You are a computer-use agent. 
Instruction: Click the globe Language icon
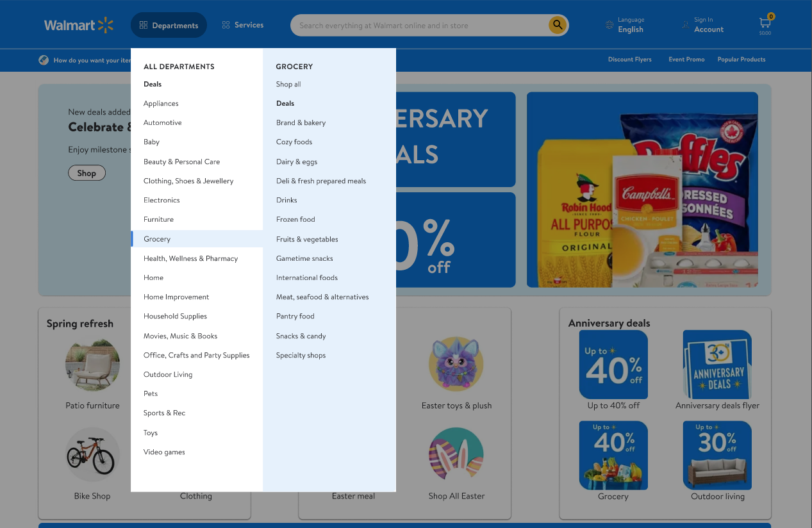609,25
